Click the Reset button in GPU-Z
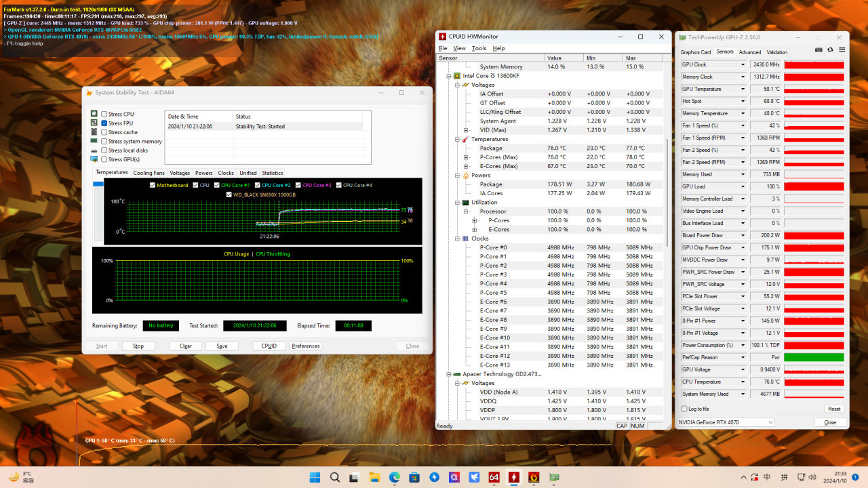This screenshot has width=868, height=488. click(834, 409)
